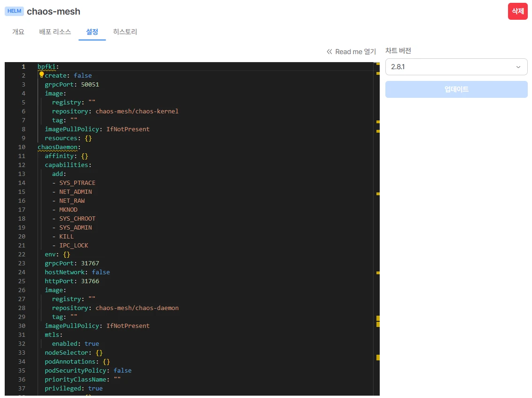Click the false value after create

83,75
